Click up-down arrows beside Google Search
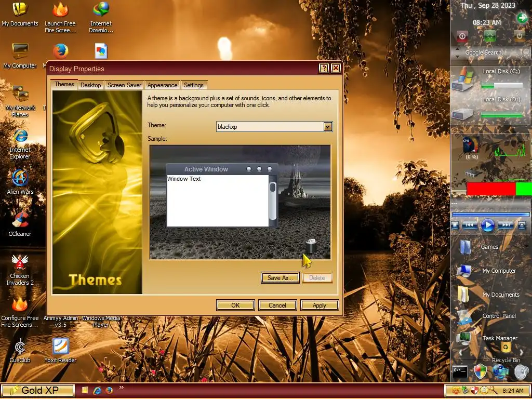The width and height of the screenshot is (532, 399). coord(457,52)
